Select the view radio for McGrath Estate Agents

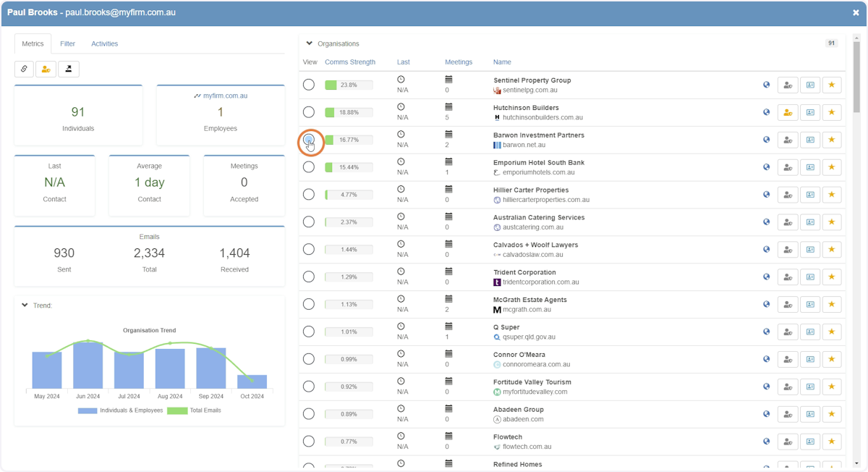click(x=309, y=304)
